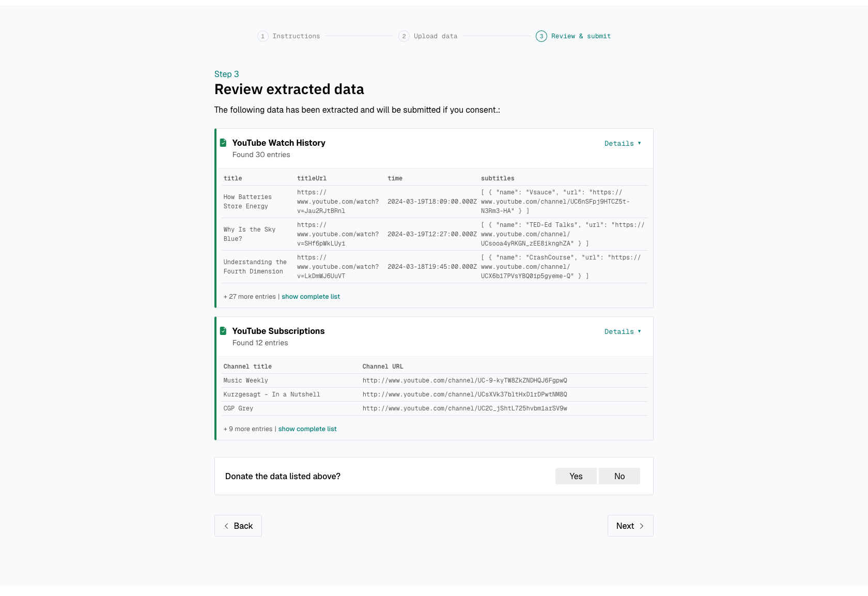This screenshot has height=596, width=868.
Task: Show complete list of subscription entries
Action: [307, 429]
